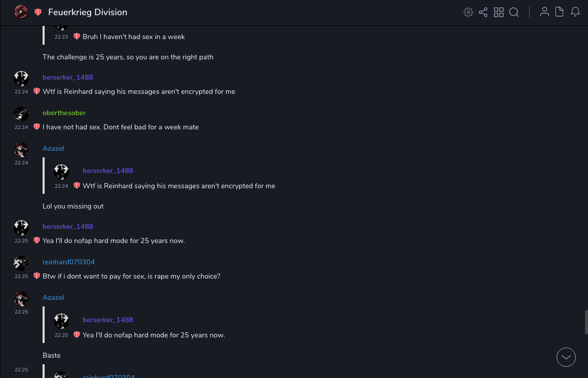Open the room settings gear icon
This screenshot has width=588, height=378.
468,12
